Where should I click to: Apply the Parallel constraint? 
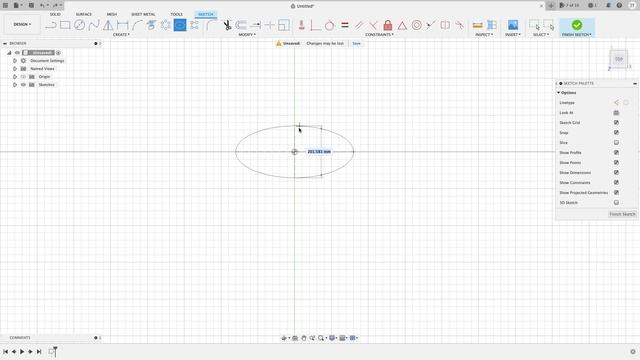tap(359, 25)
